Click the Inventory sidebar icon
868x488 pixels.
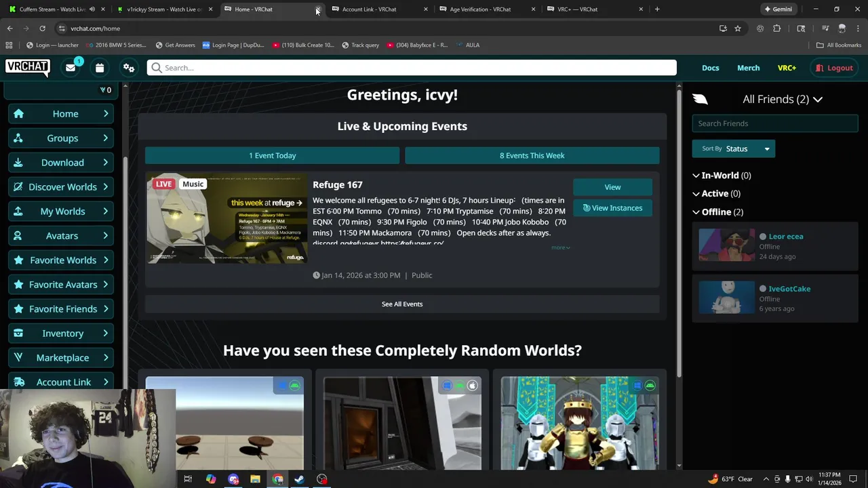point(18,333)
